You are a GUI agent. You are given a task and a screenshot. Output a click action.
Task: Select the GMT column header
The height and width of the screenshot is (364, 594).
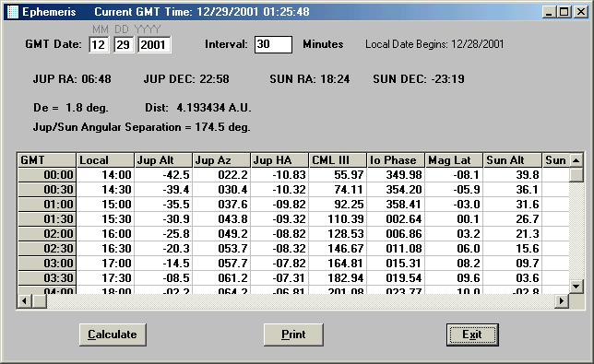pyautogui.click(x=47, y=160)
